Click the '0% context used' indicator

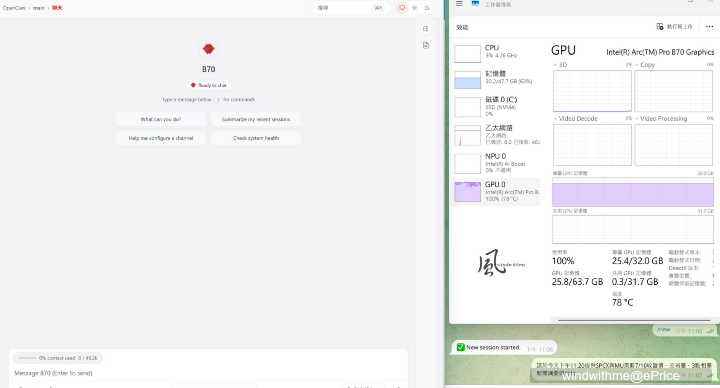(58, 358)
